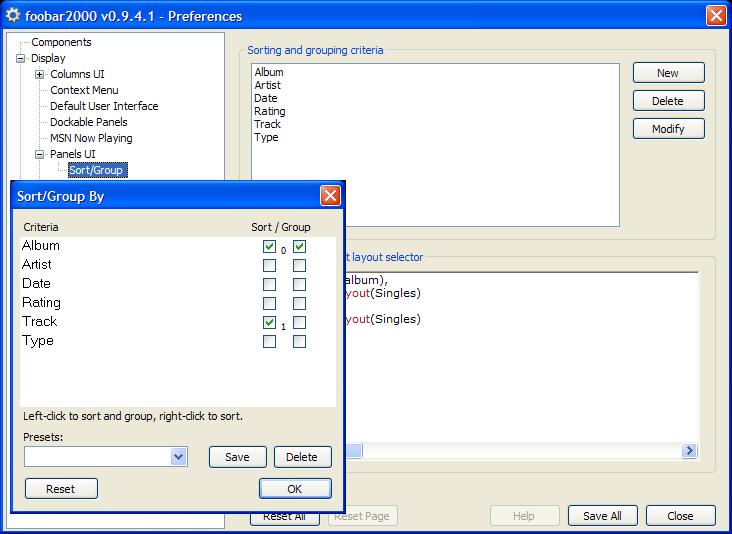The image size is (732, 534).
Task: Click the New criteria button
Action: (x=669, y=73)
